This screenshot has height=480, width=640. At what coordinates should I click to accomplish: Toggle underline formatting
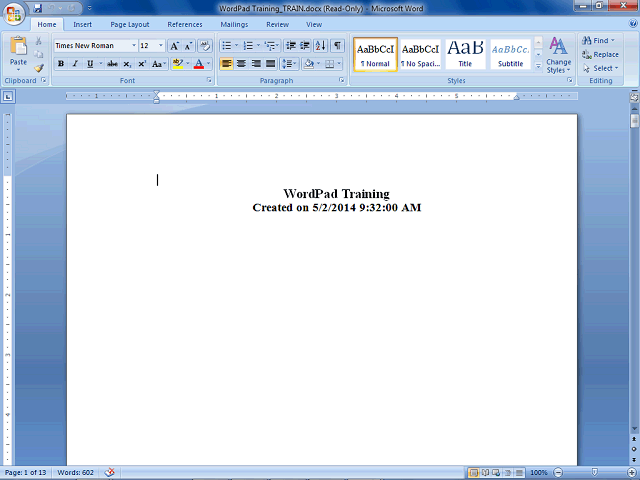coord(90,64)
